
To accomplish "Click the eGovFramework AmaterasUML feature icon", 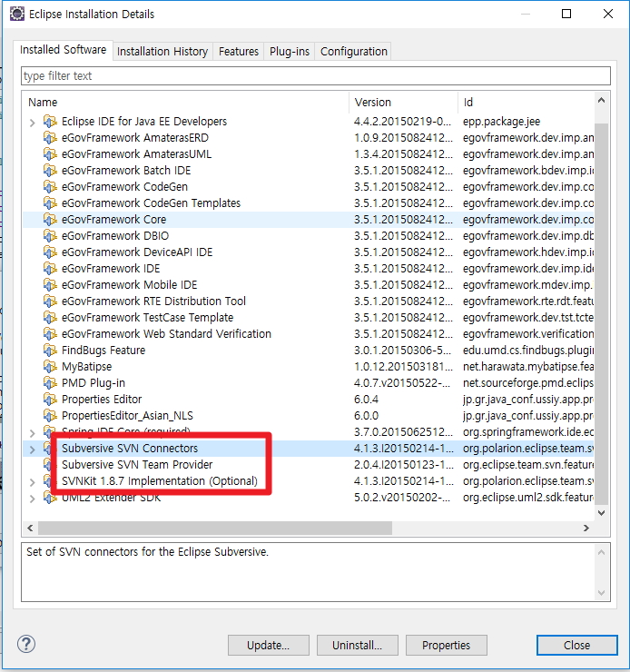I will (50, 154).
